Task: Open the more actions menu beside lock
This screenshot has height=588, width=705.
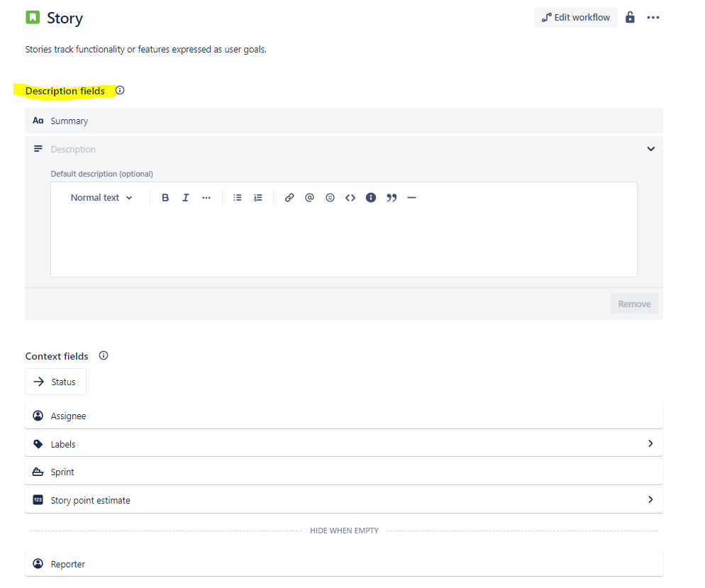Action: point(653,18)
